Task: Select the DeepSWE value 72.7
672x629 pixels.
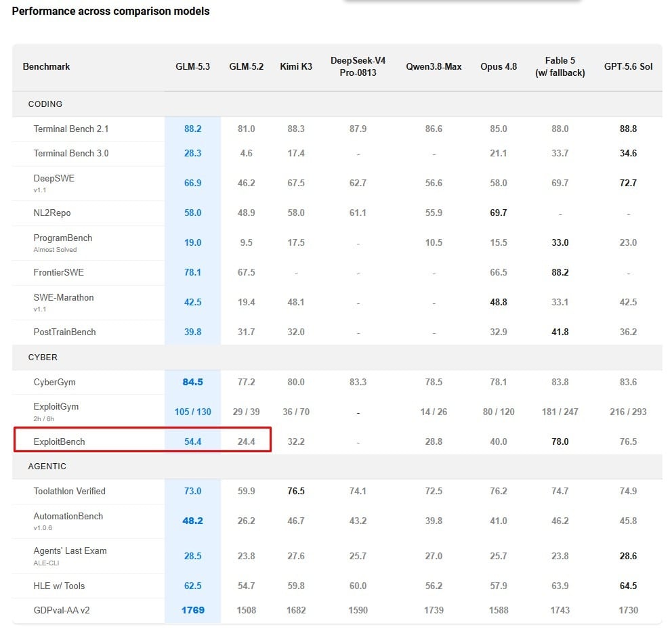Action: [x=628, y=183]
